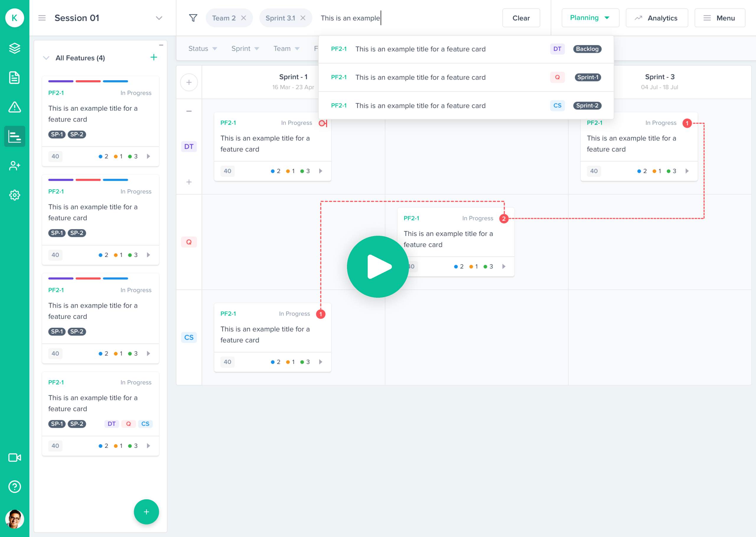Expand the Status filter dropdown
The image size is (756, 537).
202,48
